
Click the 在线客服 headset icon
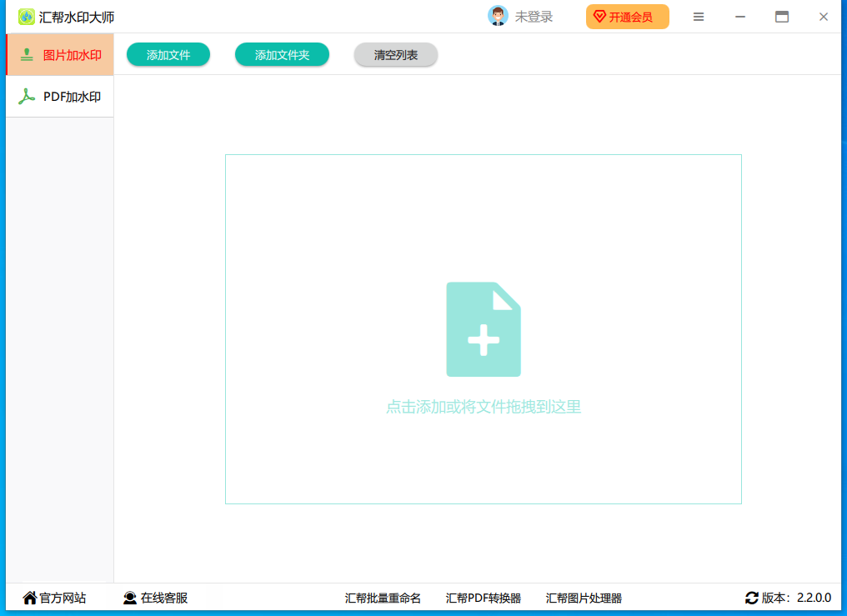pos(130,598)
